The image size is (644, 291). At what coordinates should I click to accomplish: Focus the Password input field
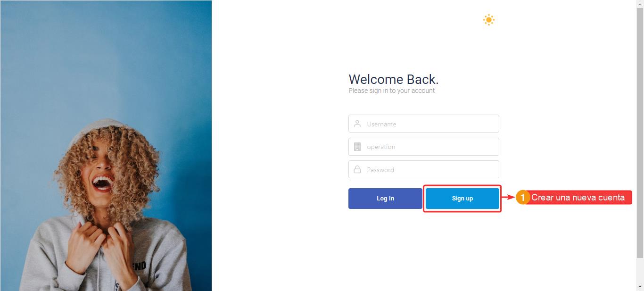point(423,169)
